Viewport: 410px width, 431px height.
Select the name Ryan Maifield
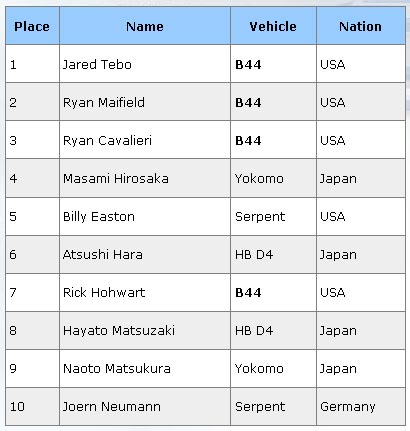pyautogui.click(x=104, y=102)
